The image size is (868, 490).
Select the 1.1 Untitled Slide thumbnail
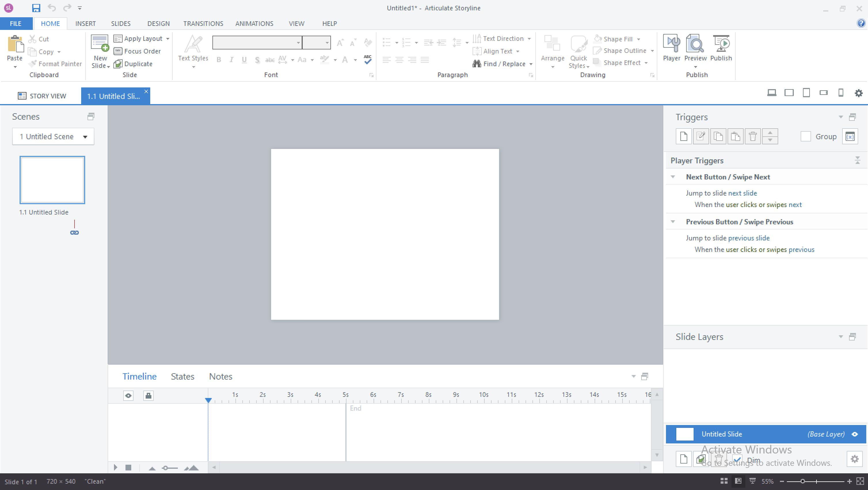pos(52,180)
